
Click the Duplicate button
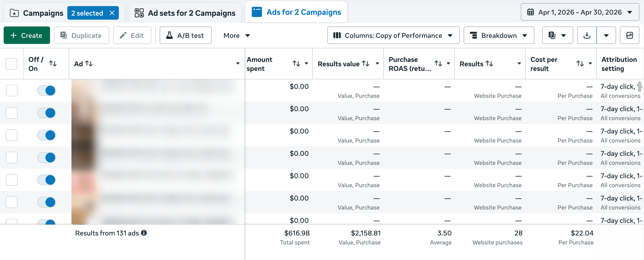pyautogui.click(x=81, y=35)
